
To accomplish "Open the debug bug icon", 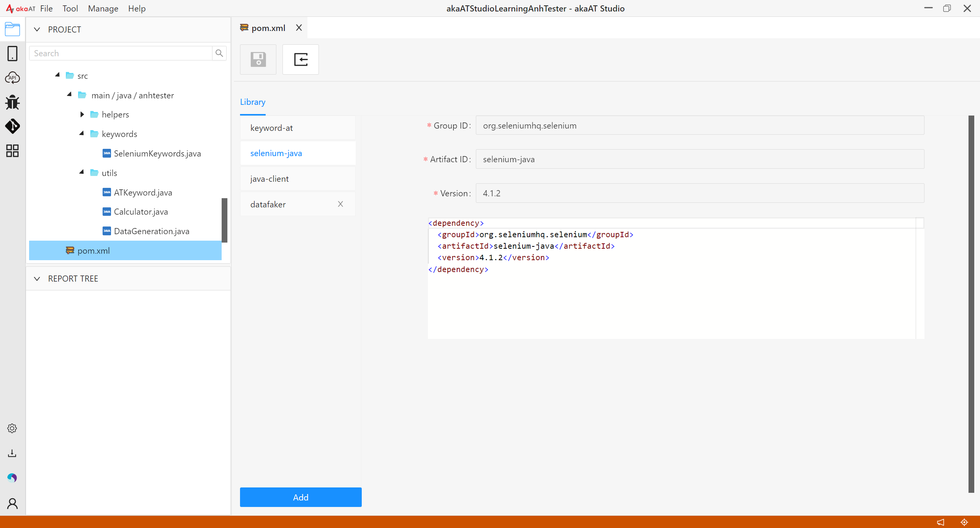I will (x=12, y=102).
